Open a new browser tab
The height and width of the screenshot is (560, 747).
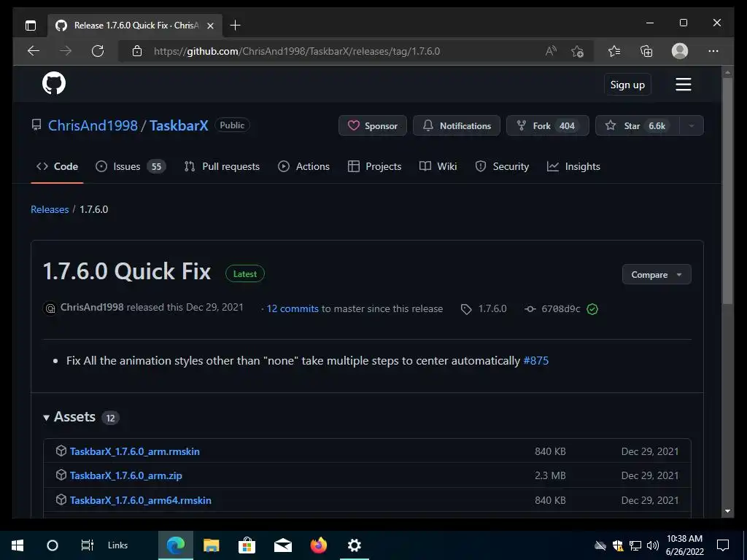(x=236, y=26)
